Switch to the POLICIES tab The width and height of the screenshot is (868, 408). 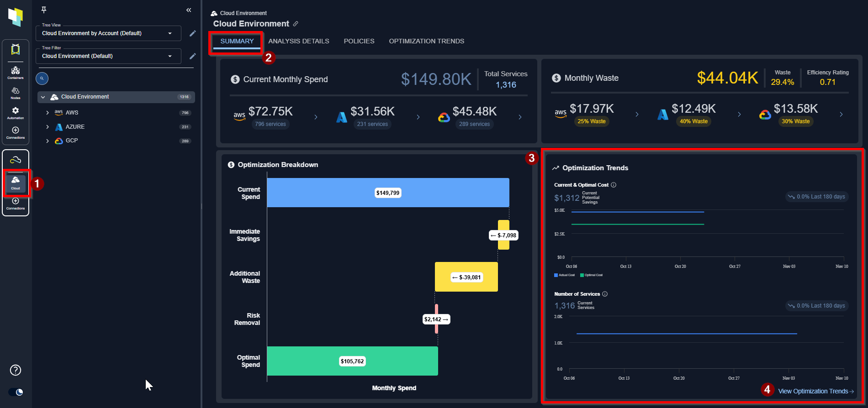[359, 41]
